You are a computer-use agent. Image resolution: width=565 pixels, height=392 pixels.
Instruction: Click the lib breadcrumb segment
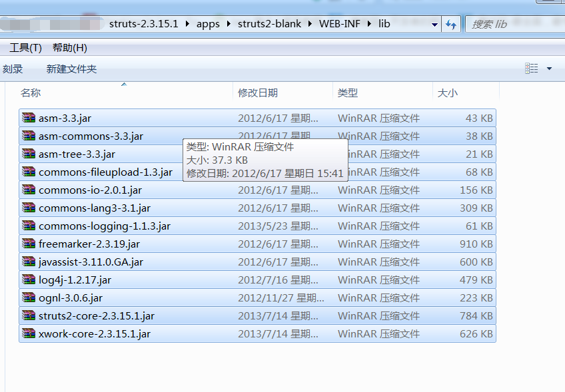(384, 24)
